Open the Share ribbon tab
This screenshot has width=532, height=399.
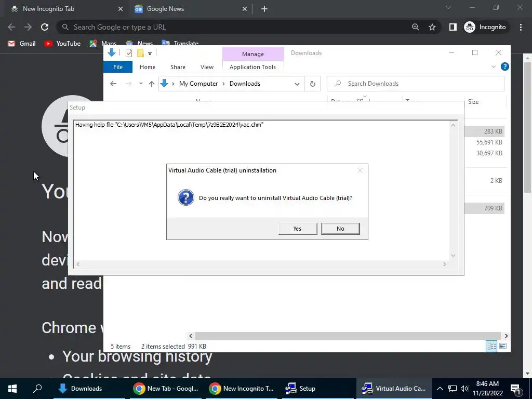coord(178,67)
